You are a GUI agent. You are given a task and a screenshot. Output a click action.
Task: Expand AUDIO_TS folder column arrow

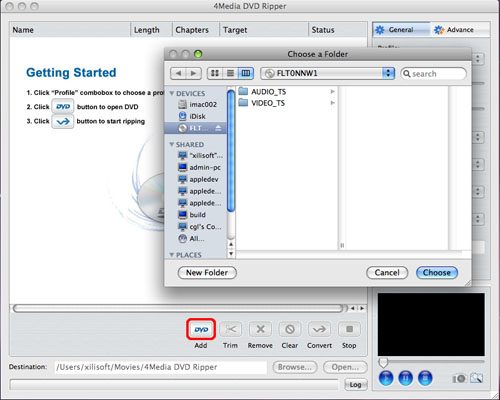(x=332, y=92)
